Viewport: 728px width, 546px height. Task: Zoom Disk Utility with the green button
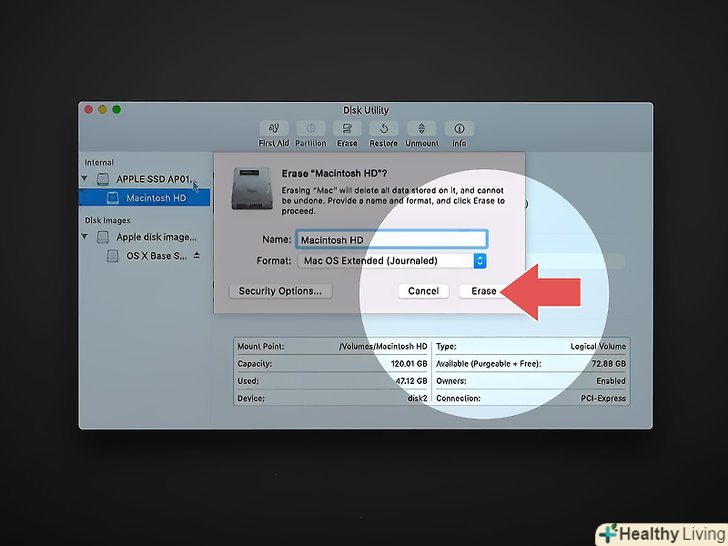(117, 110)
